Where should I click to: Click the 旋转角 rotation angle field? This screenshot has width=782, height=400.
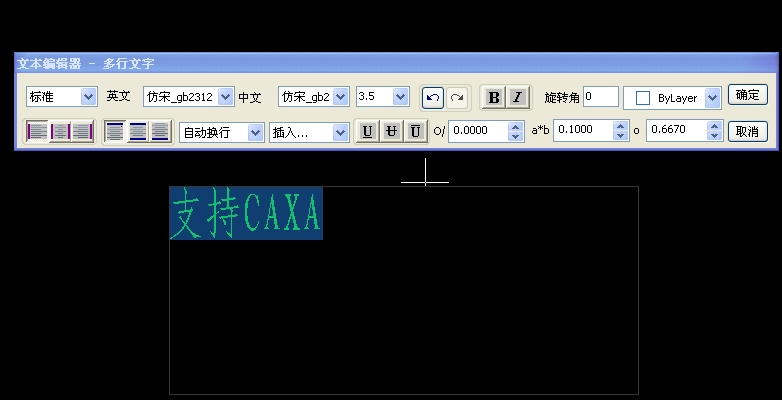[x=601, y=97]
